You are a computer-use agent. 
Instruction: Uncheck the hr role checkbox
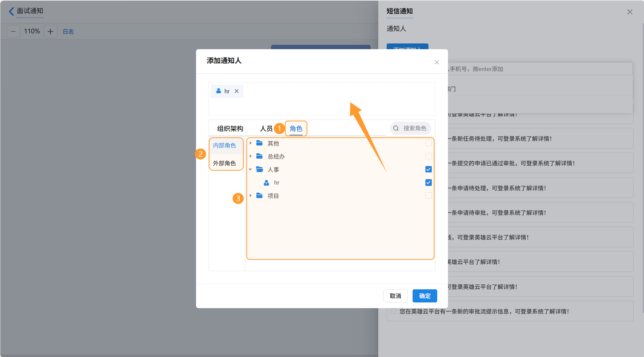[428, 183]
